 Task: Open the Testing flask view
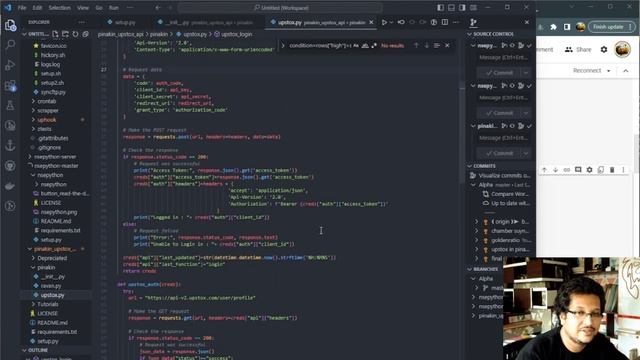coord(10,106)
